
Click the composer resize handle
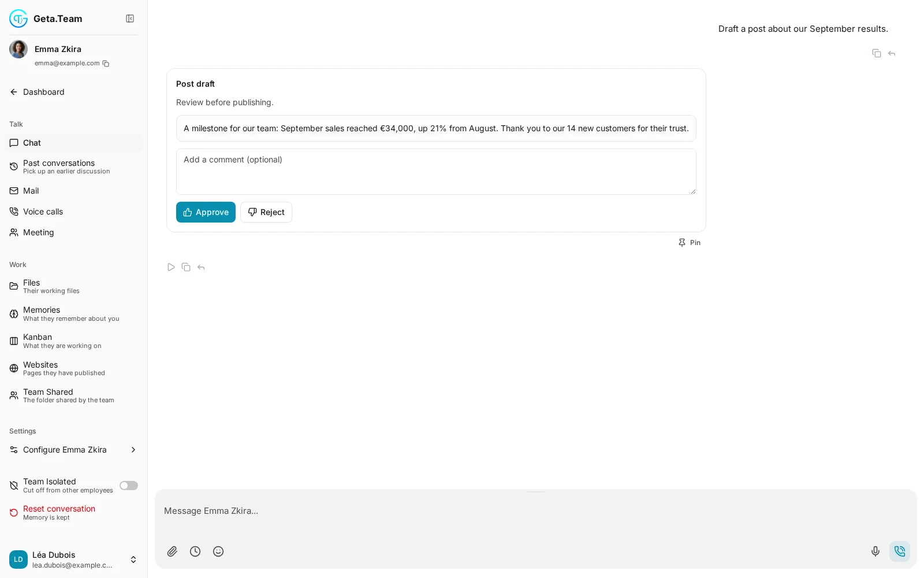pyautogui.click(x=536, y=492)
